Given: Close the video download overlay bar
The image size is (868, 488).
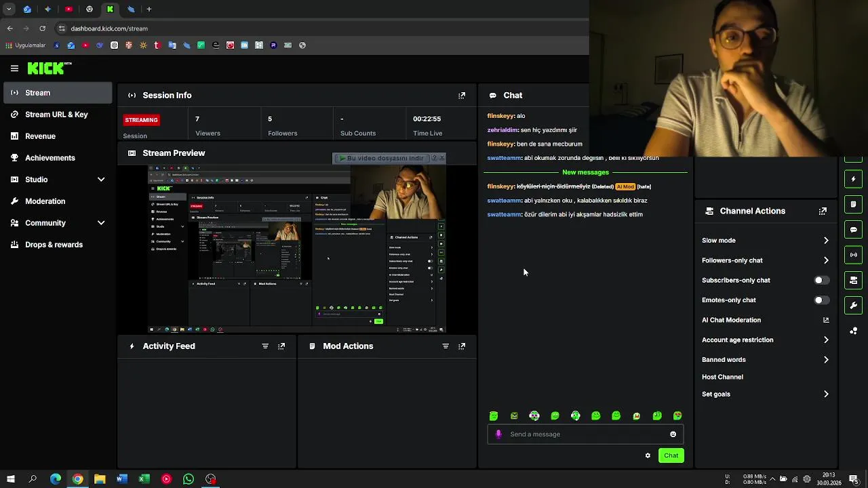Looking at the screenshot, I should pos(442,158).
